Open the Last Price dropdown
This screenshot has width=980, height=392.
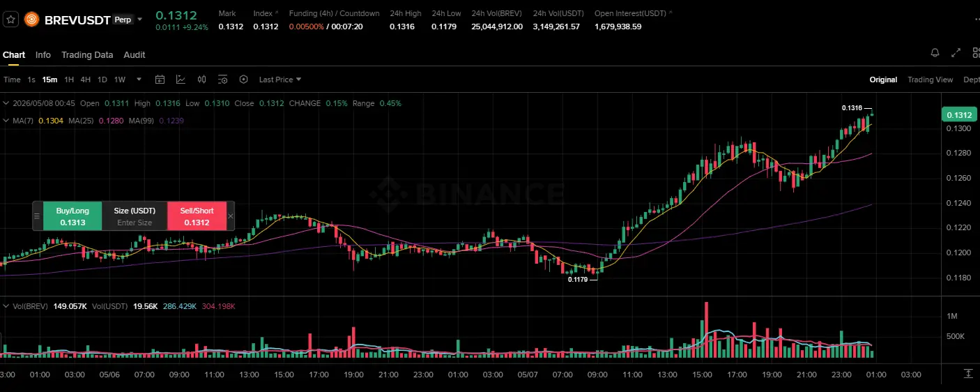click(x=280, y=80)
